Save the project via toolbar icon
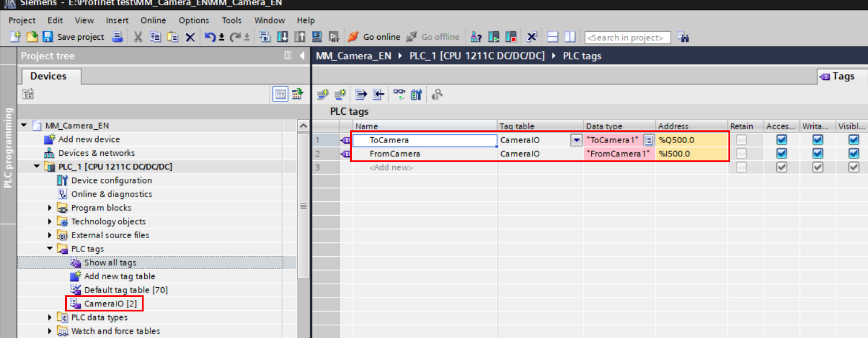 [x=47, y=37]
